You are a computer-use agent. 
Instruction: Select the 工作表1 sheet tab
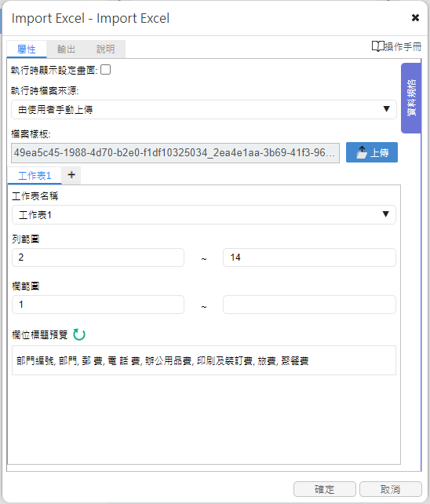coord(35,176)
